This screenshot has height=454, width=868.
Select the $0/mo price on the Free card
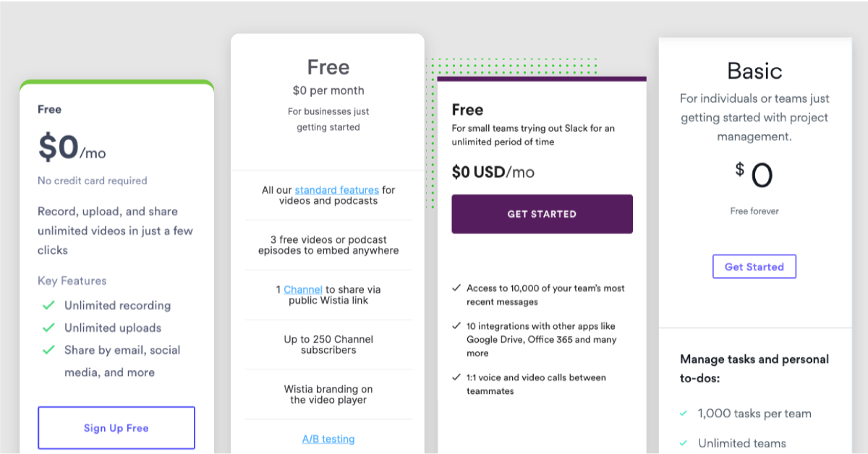[x=71, y=147]
